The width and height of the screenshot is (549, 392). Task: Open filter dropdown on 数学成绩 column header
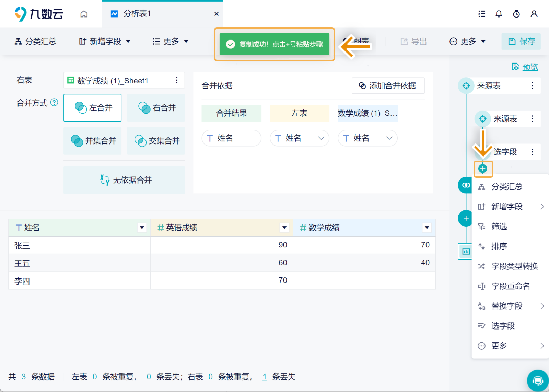[x=427, y=228]
